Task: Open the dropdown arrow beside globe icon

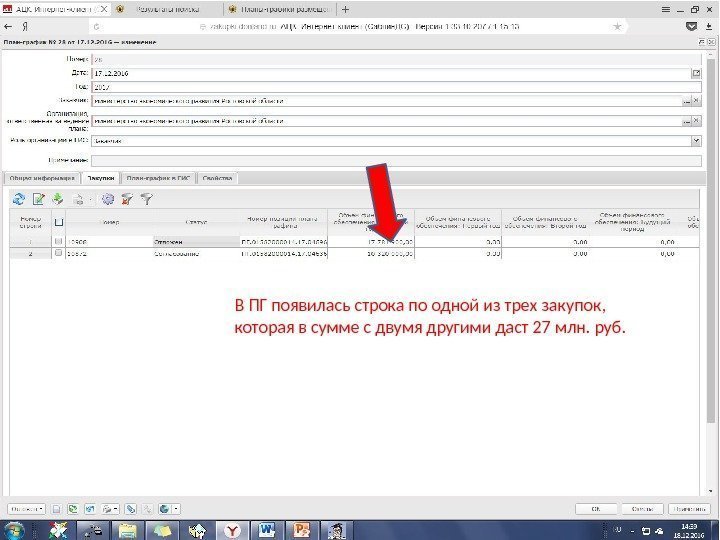Action: [176, 509]
